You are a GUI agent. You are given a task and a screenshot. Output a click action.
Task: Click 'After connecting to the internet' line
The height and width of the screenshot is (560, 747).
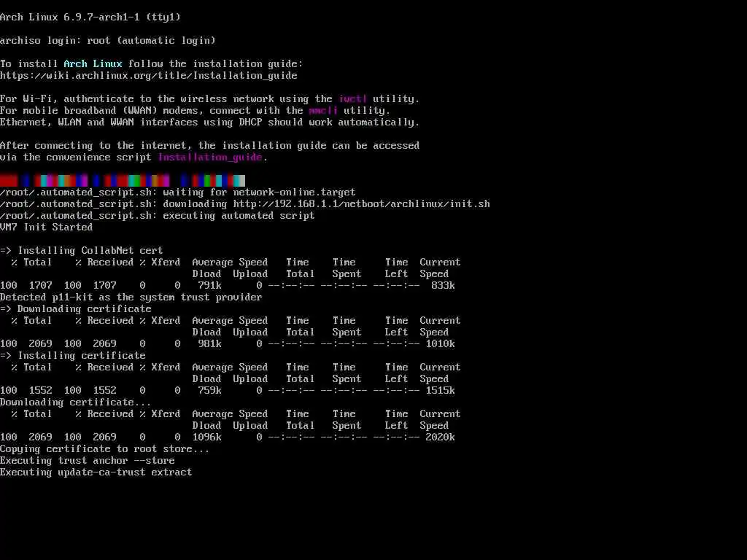pyautogui.click(x=209, y=146)
